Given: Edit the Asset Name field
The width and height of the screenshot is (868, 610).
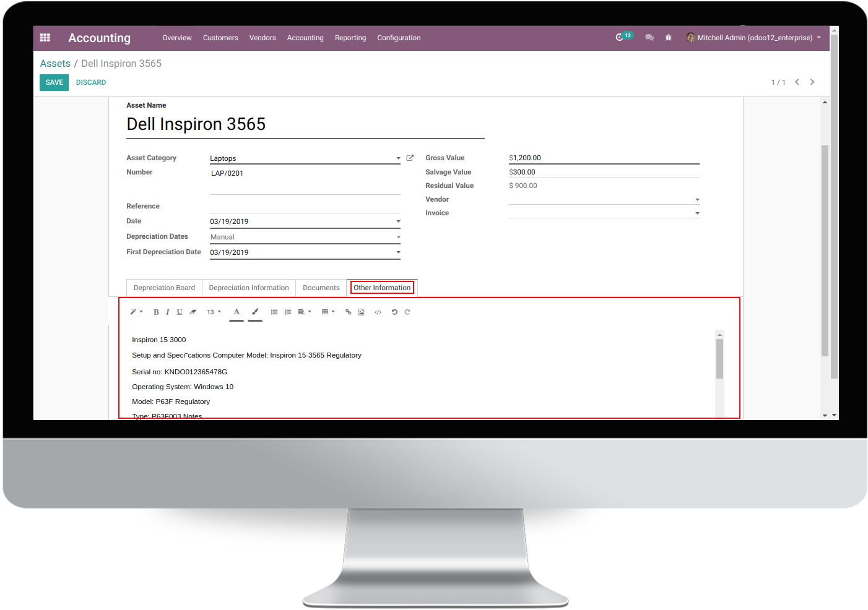Looking at the screenshot, I should [305, 125].
